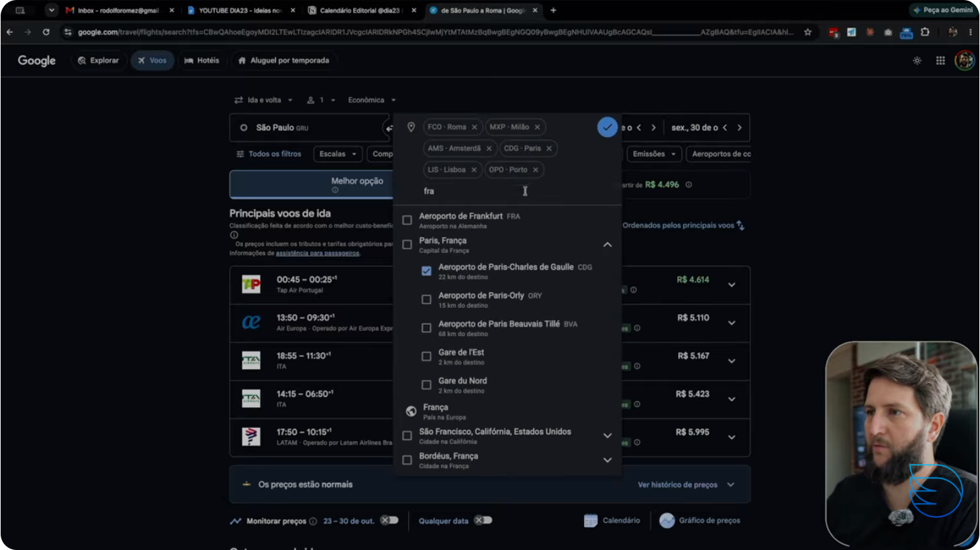Viewport: 980px width, 550px height.
Task: Expand the R$ 5.110 Air Europa flight
Action: pos(732,323)
